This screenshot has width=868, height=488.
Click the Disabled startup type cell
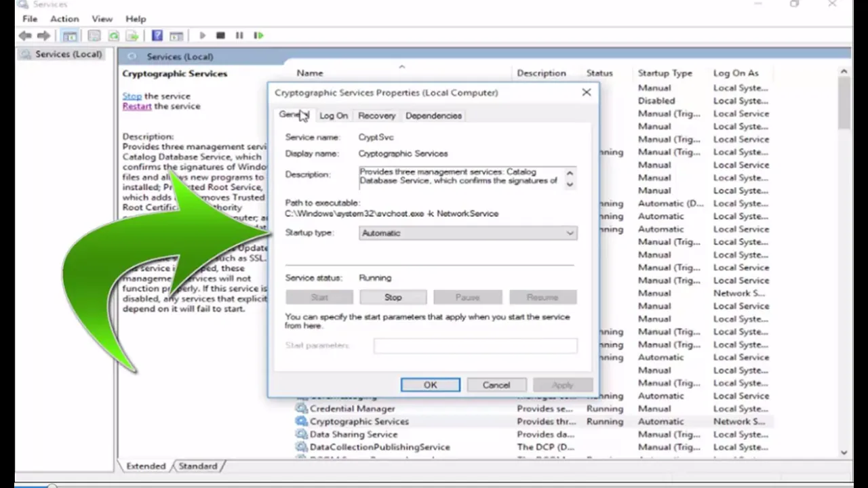pos(656,101)
